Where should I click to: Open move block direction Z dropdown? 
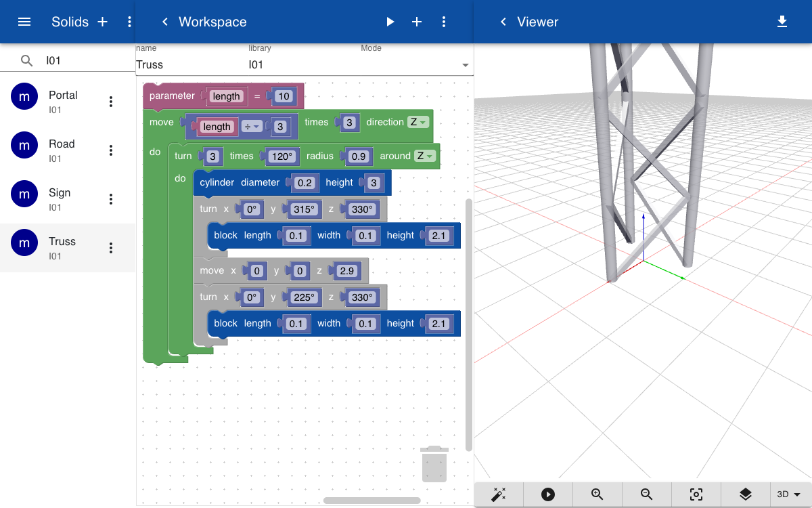tap(419, 123)
